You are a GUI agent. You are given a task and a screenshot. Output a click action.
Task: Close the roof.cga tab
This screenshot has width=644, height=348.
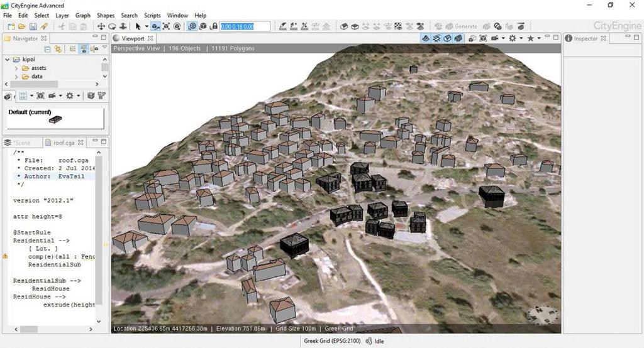80,143
